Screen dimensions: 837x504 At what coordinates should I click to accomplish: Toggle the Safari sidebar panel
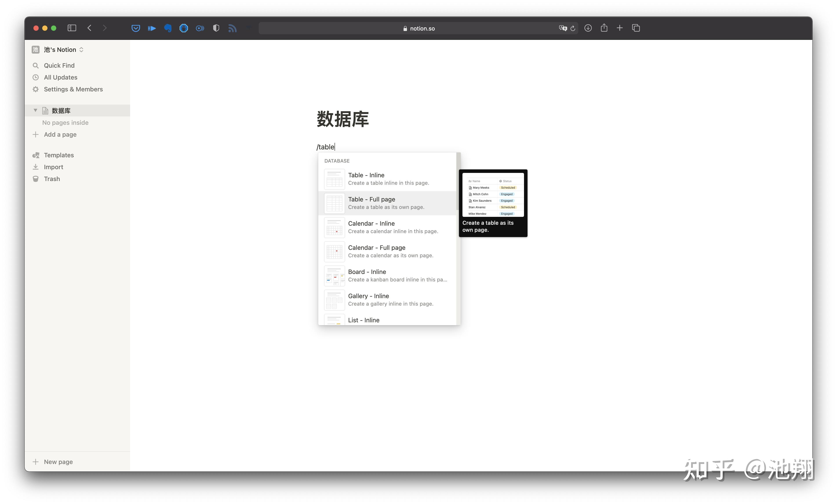(72, 28)
